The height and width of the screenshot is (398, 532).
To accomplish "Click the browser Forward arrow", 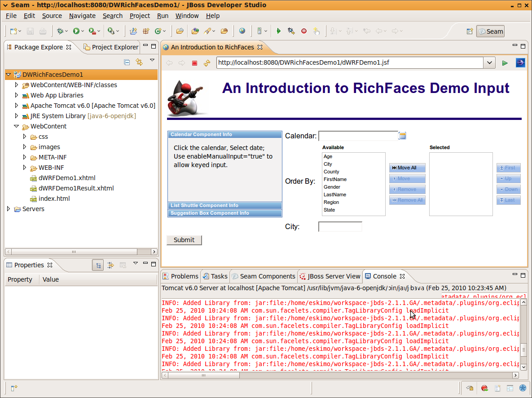I will click(x=182, y=63).
